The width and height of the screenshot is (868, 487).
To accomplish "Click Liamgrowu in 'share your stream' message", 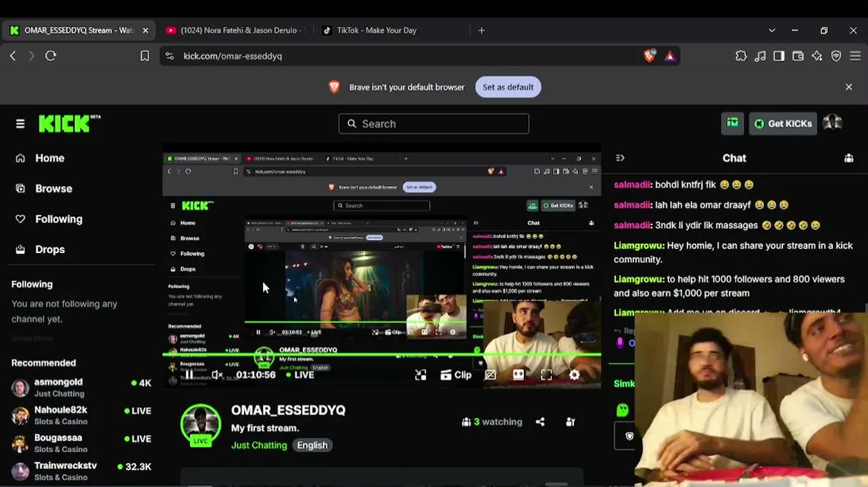I will (x=639, y=246).
